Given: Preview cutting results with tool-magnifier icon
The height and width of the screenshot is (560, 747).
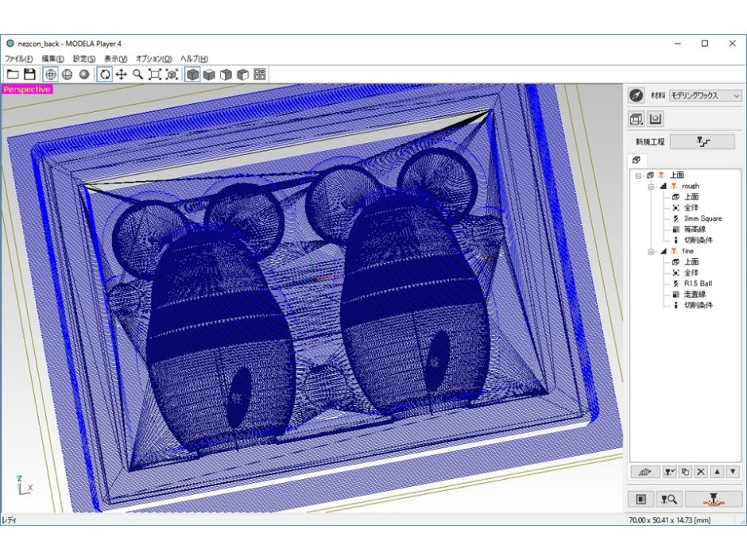Looking at the screenshot, I should click(x=669, y=499).
